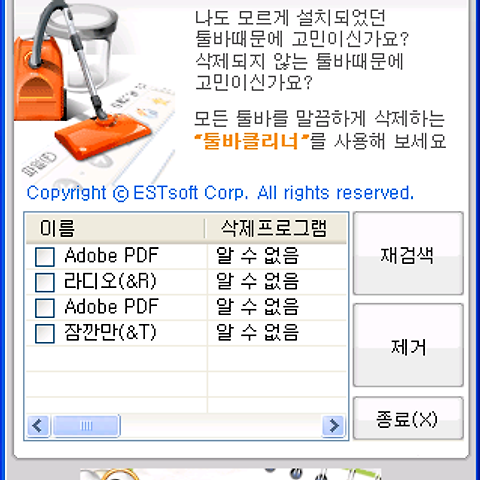
Task: Check the first Adobe PDF checkbox
Action: 45,256
